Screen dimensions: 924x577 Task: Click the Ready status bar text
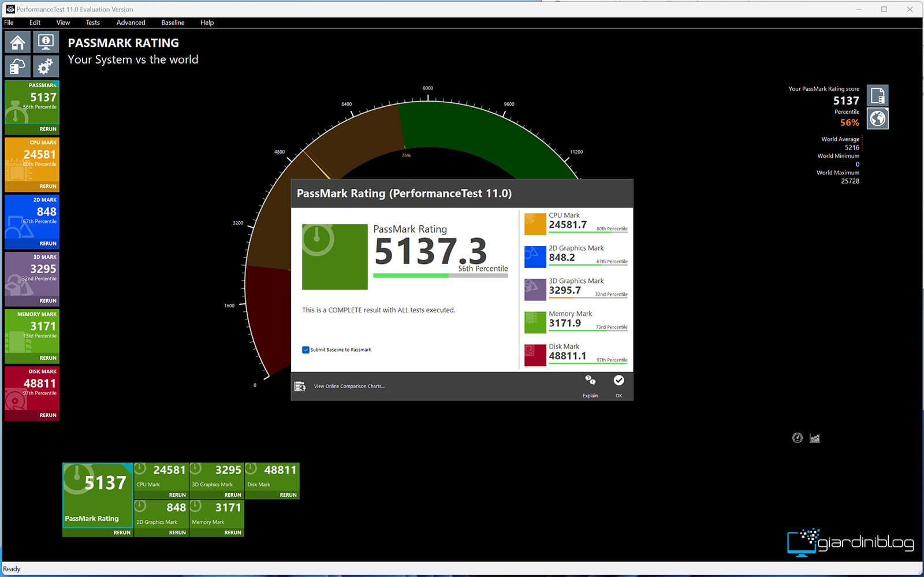tap(12, 569)
